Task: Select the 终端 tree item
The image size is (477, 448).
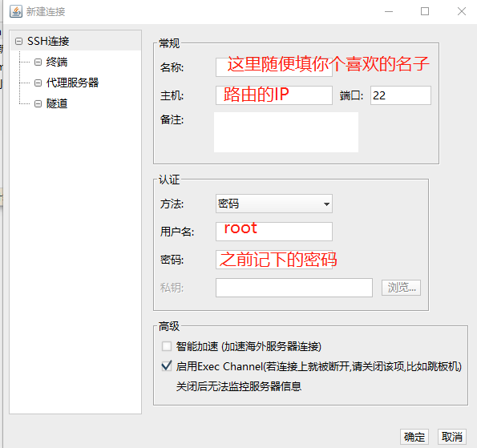Action: tap(57, 62)
